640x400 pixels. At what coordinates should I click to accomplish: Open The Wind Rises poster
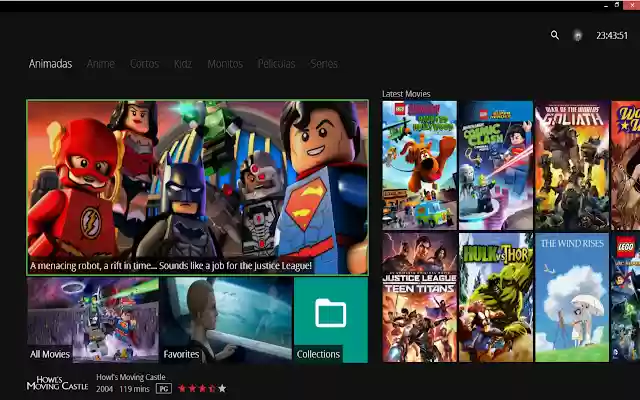tap(572, 297)
